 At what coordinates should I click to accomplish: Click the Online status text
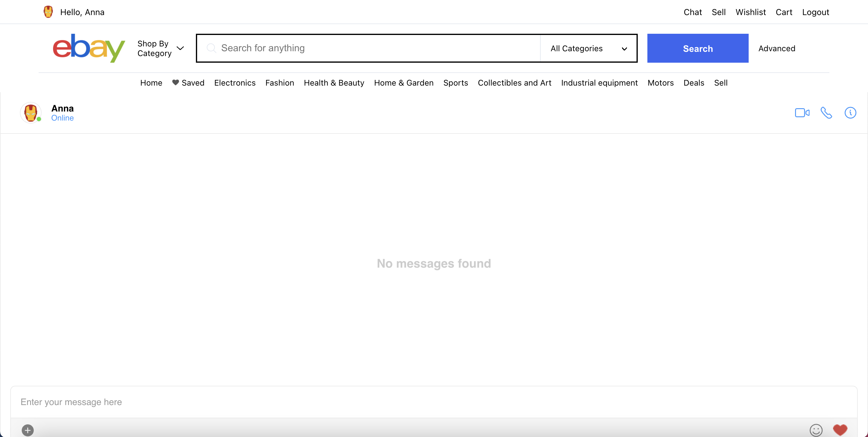(x=62, y=118)
